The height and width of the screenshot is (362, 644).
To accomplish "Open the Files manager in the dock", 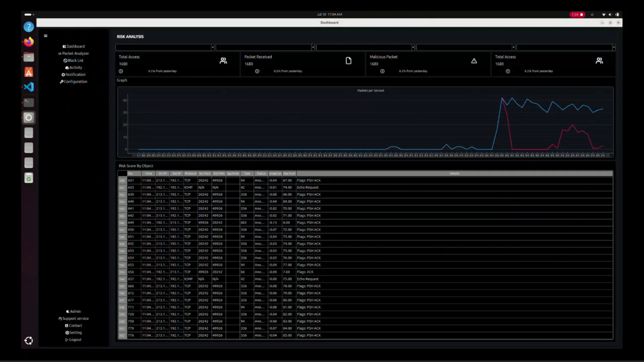I will pos(29,57).
